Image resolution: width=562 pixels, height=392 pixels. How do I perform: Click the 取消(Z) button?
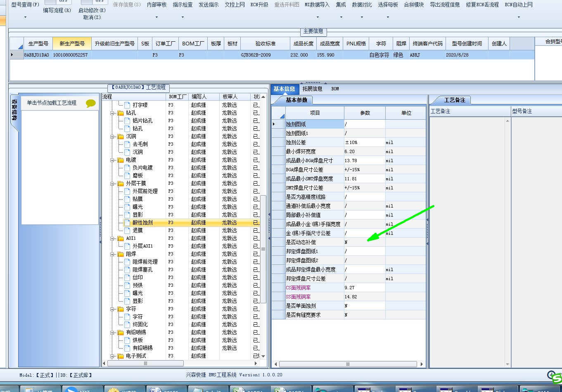pyautogui.click(x=92, y=17)
